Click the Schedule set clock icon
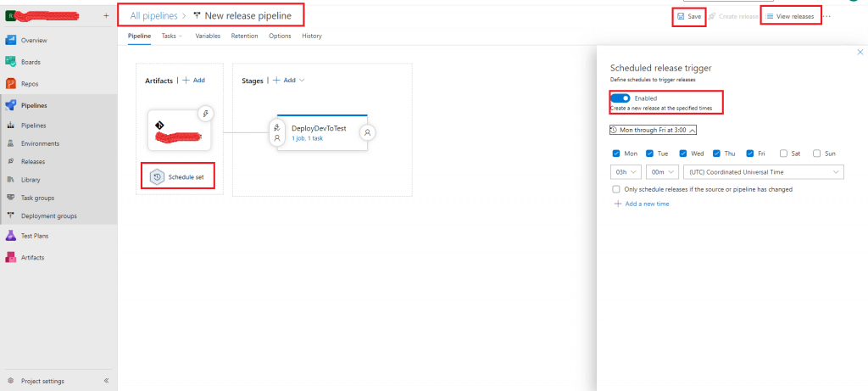868x391 pixels. tap(157, 177)
